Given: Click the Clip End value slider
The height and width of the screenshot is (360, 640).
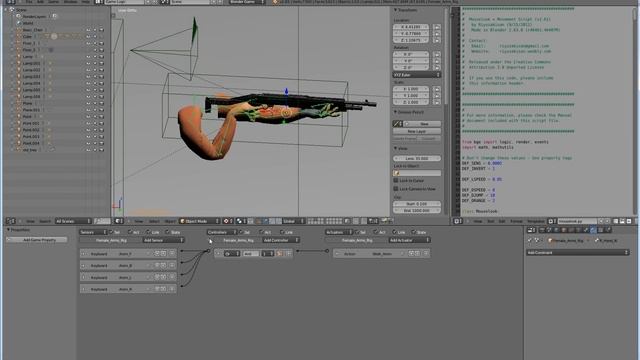Looking at the screenshot, I should pyautogui.click(x=417, y=210).
